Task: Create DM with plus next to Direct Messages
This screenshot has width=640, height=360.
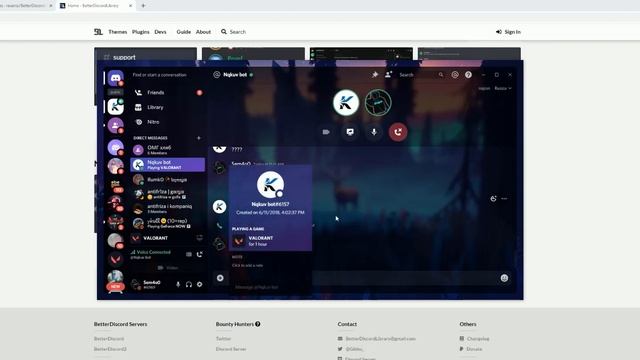Action: pyautogui.click(x=199, y=138)
